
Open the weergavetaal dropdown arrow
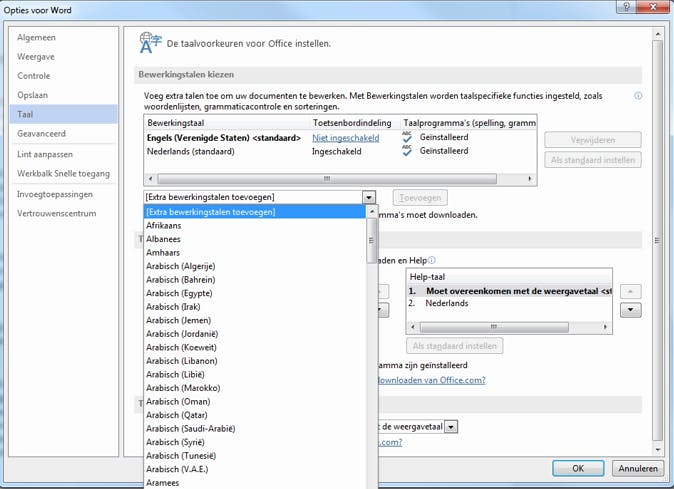pos(451,427)
